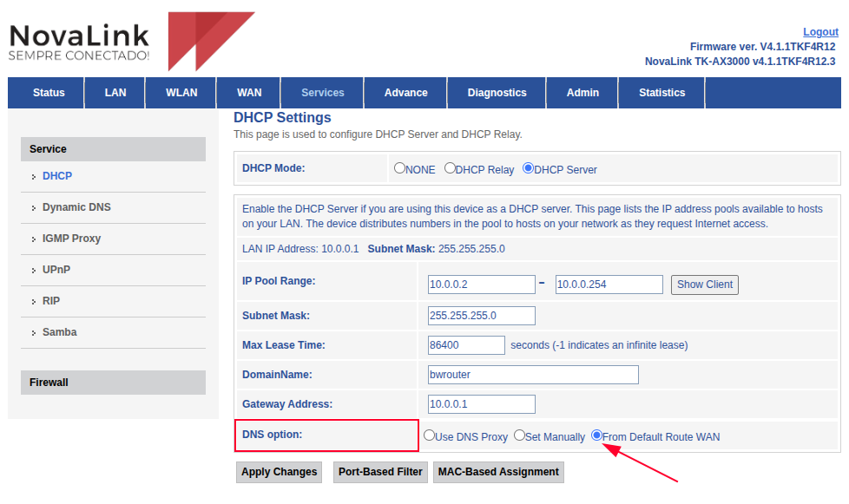Open the Port-Based Filter settings
This screenshot has height=504, width=849.
pyautogui.click(x=380, y=472)
